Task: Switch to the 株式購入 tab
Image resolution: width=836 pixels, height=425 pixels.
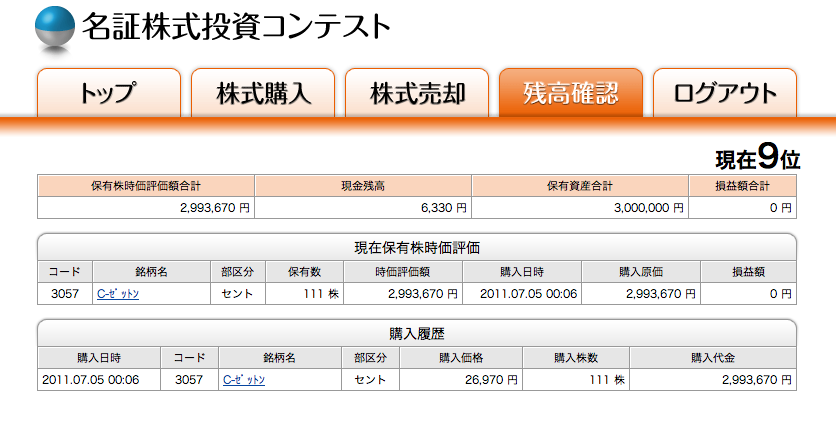Action: pos(263,93)
